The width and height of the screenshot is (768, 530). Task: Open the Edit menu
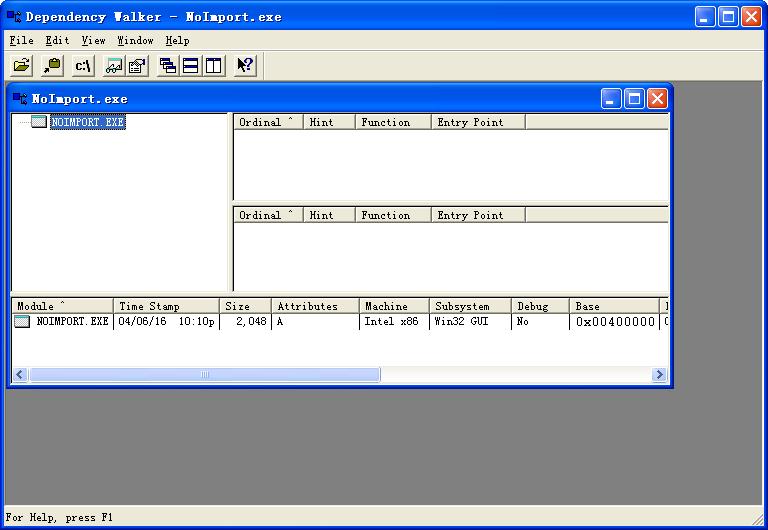pos(57,40)
